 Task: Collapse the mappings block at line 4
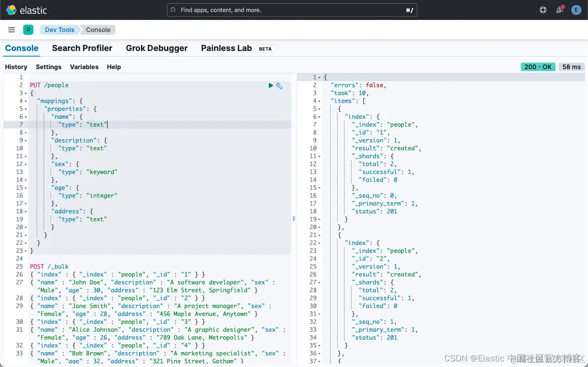(x=26, y=101)
